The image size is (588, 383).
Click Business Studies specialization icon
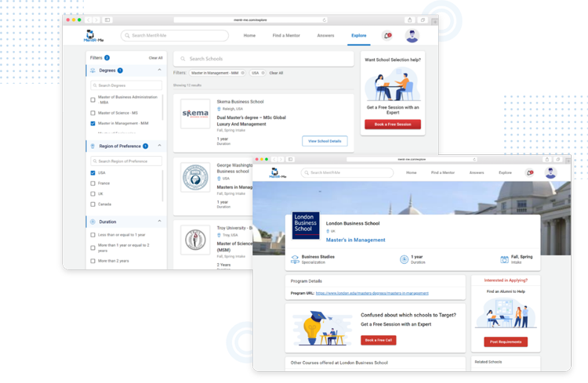(x=295, y=259)
